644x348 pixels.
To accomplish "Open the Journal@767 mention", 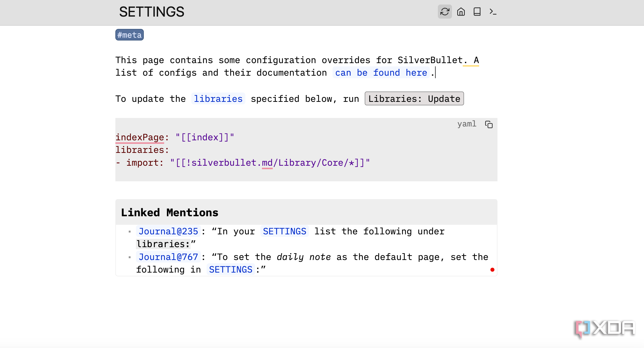I will (x=168, y=257).
